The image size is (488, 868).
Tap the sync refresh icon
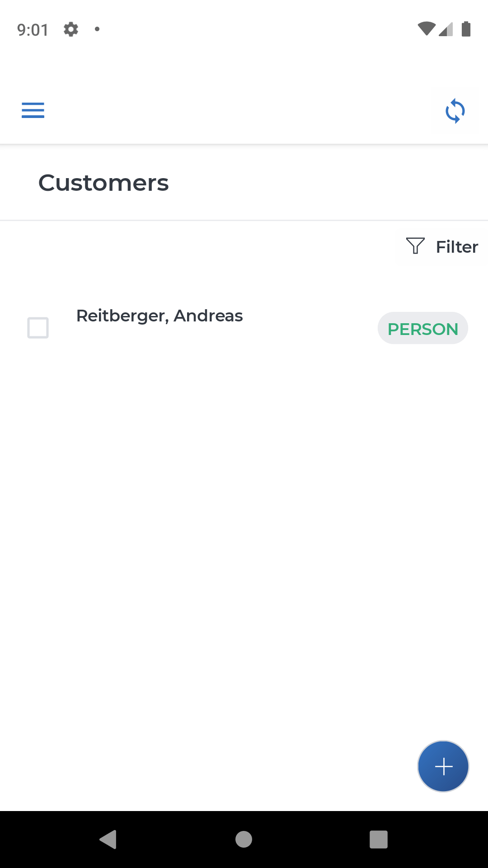pos(455,111)
